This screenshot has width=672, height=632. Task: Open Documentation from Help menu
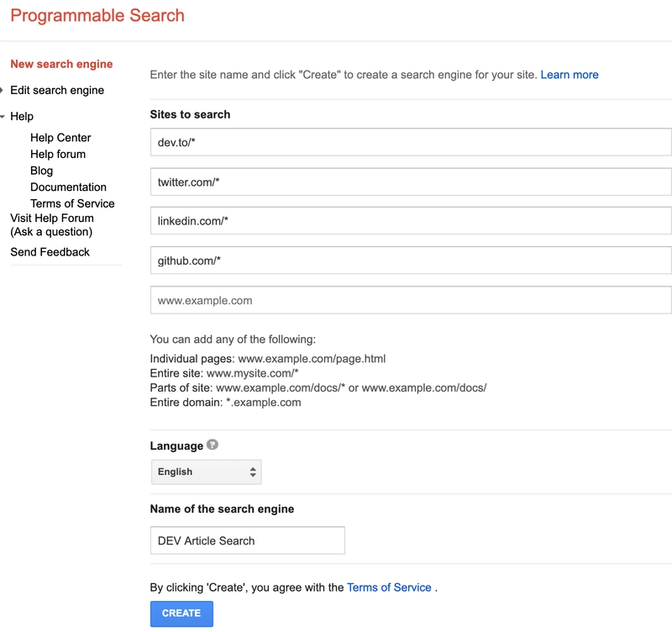[x=68, y=187]
